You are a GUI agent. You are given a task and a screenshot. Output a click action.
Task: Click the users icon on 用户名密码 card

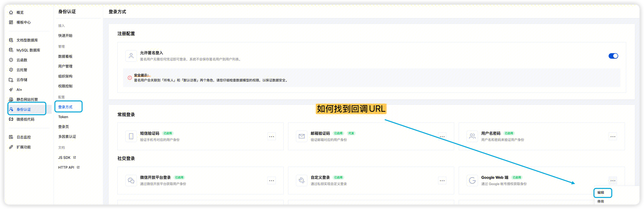click(x=472, y=136)
